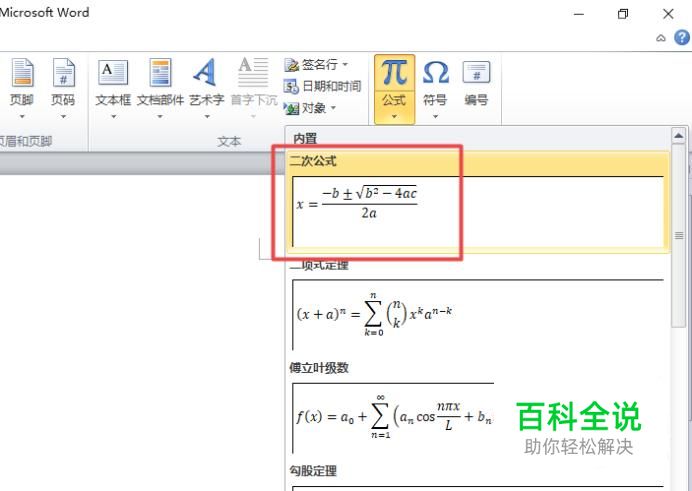This screenshot has width=692, height=491.
Task: Click the Footer (页脚) icon
Action: tap(22, 72)
